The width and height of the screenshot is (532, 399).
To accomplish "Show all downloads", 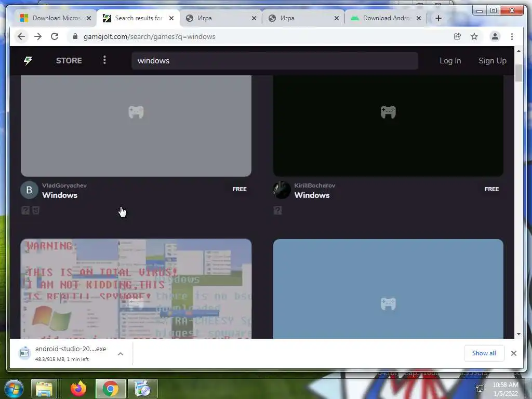I will point(484,353).
